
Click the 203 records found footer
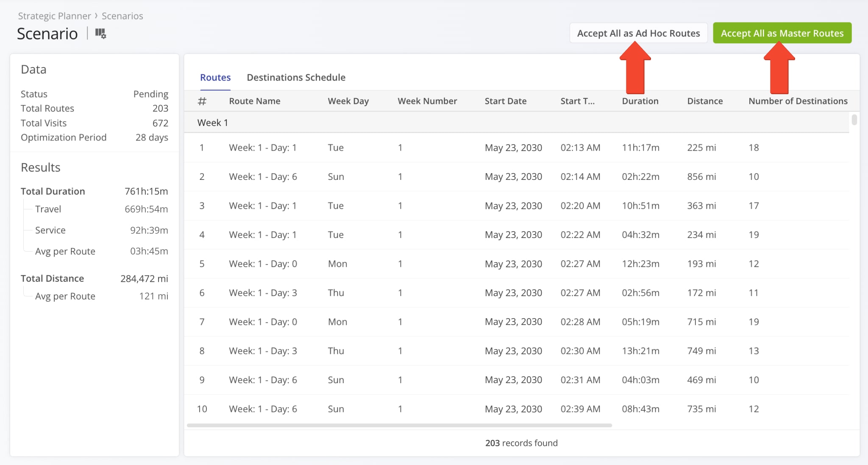521,443
